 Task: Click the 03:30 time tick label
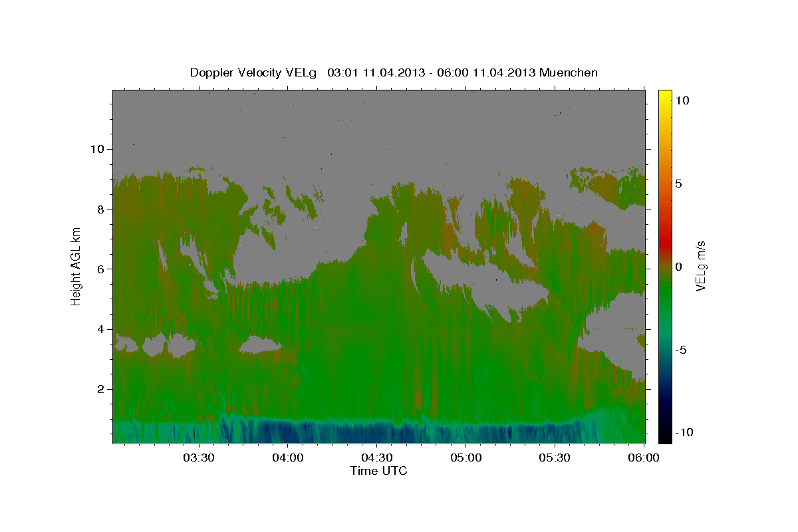(x=199, y=458)
